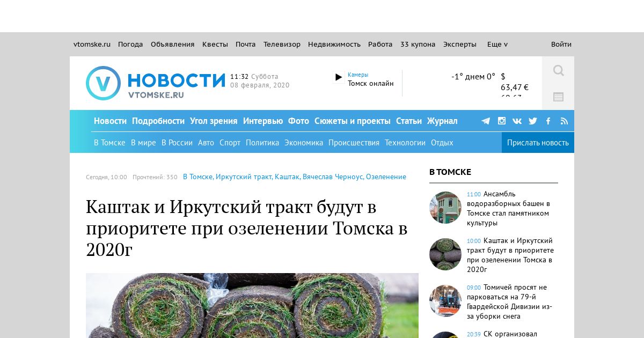The image size is (644, 338).
Task: Click the 'Озеленение' article tag
Action: point(386,177)
